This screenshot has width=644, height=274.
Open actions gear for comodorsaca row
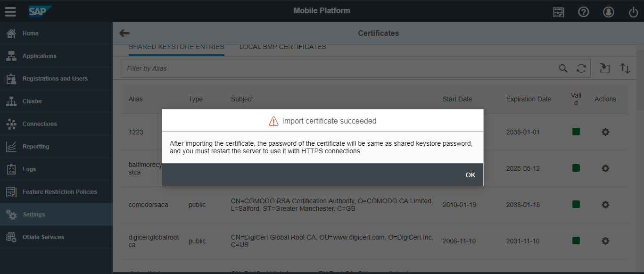click(x=605, y=205)
